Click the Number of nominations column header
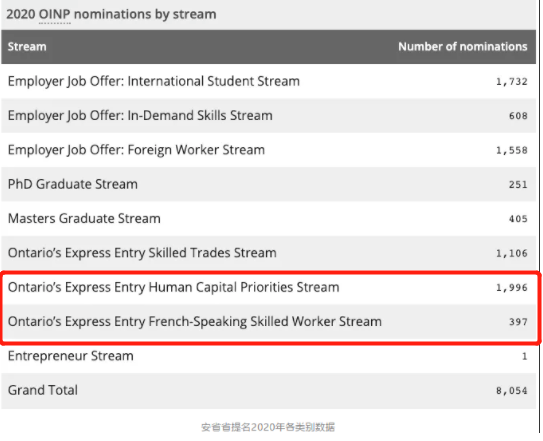543x441 pixels. 463,46
